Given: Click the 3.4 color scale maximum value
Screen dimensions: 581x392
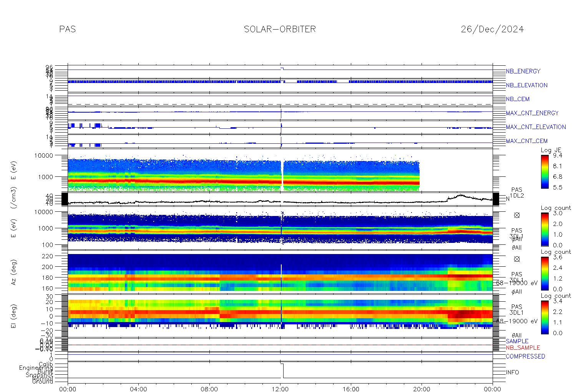Looking at the screenshot, I should pyautogui.click(x=557, y=301).
